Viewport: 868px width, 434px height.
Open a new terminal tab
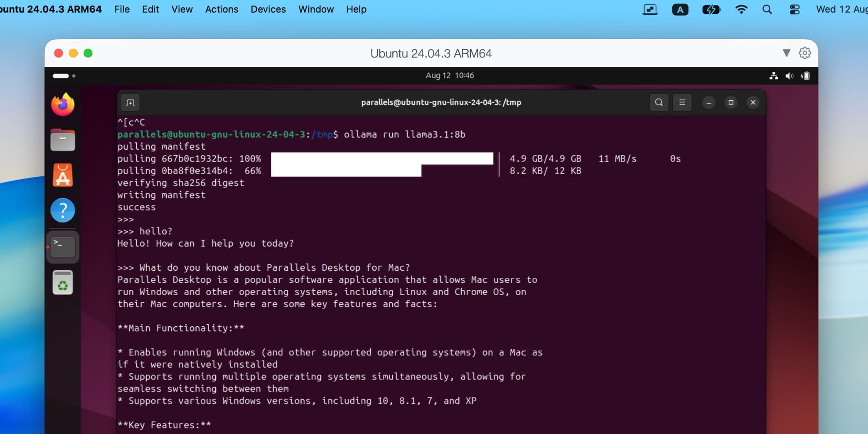click(x=130, y=102)
